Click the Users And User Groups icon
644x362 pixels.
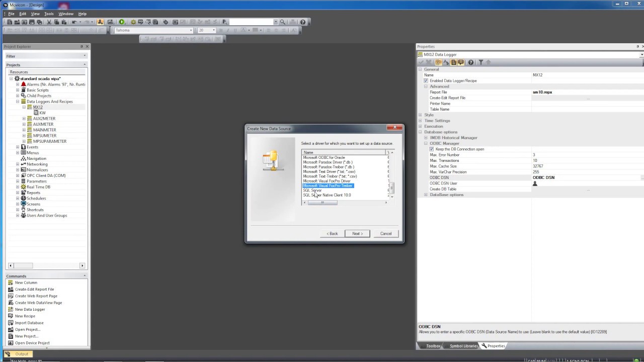23,215
